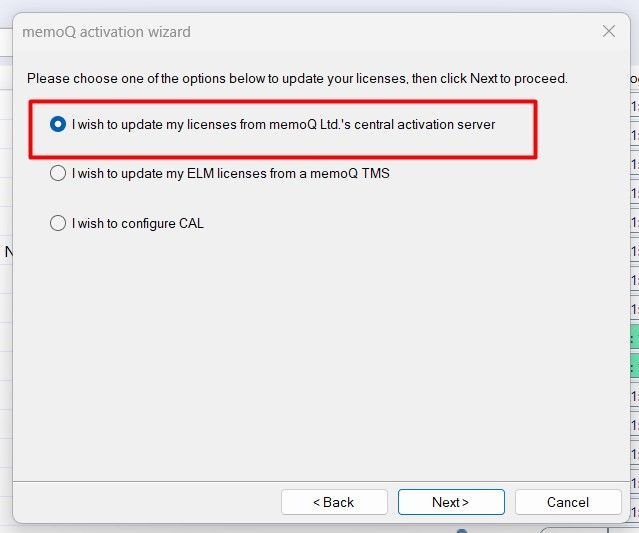Click the 'memoQ TMS' words in the second option
Screen dimensions: 639x533
point(350,174)
